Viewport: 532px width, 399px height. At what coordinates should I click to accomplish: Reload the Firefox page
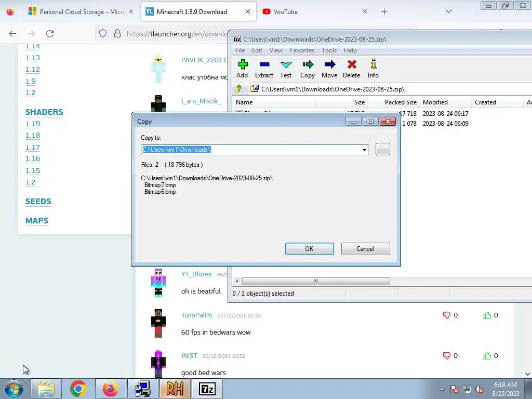click(50, 34)
